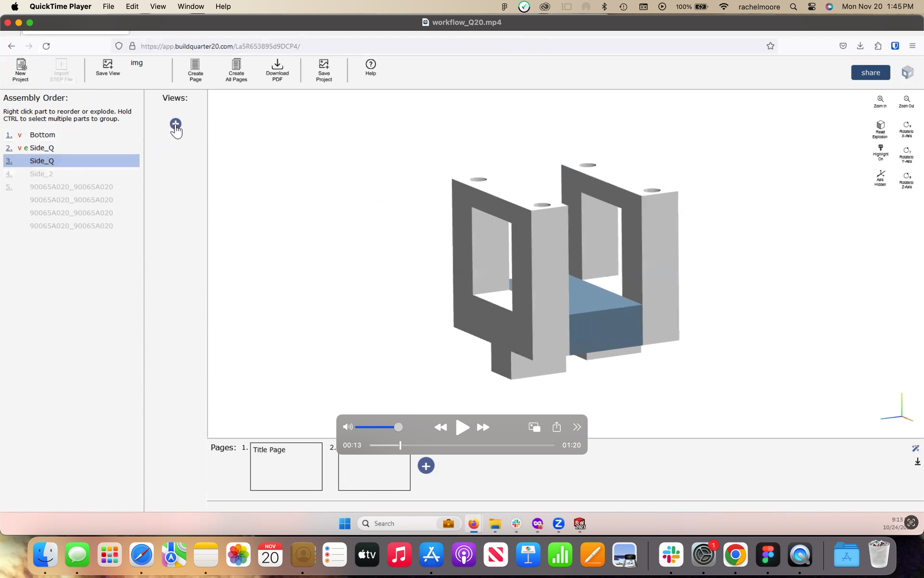Click Zoom In in the viewer
Viewport: 924px width, 578px height.
(x=880, y=101)
